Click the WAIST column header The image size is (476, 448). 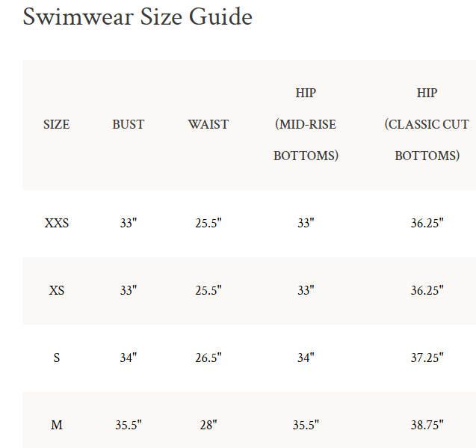click(208, 125)
